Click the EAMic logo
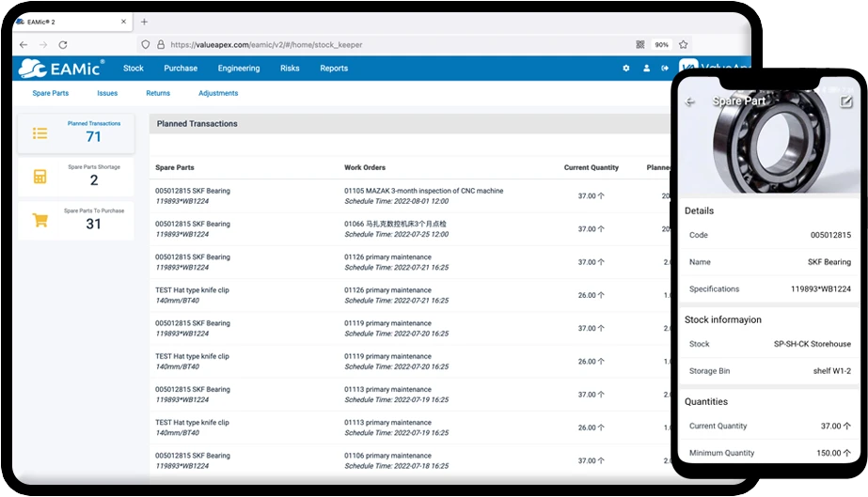 click(62, 68)
